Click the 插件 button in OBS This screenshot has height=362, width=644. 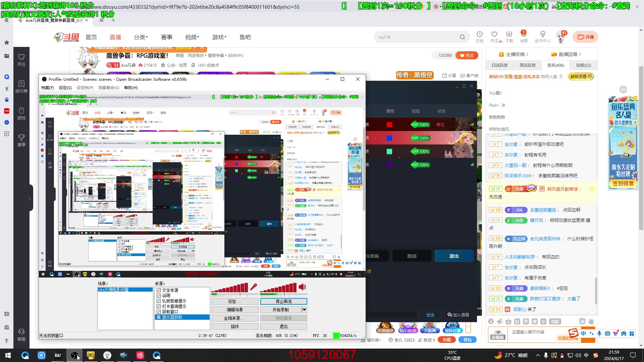tap(235, 326)
